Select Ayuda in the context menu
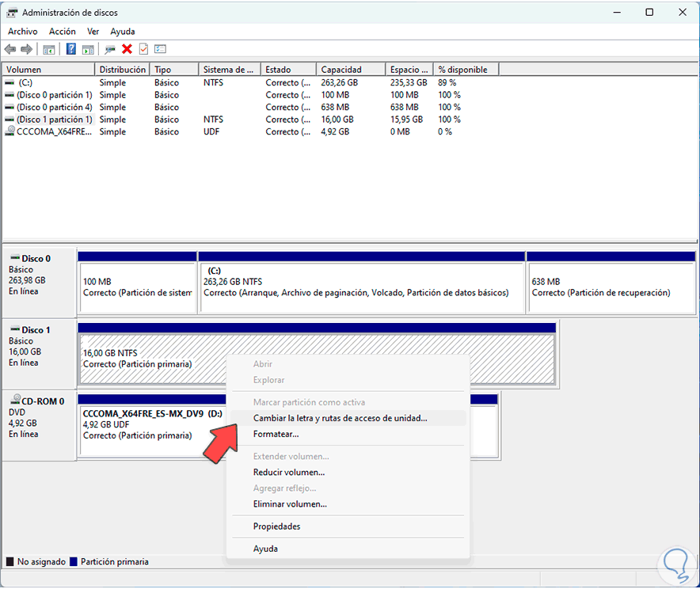The image size is (700, 589). click(x=348, y=549)
